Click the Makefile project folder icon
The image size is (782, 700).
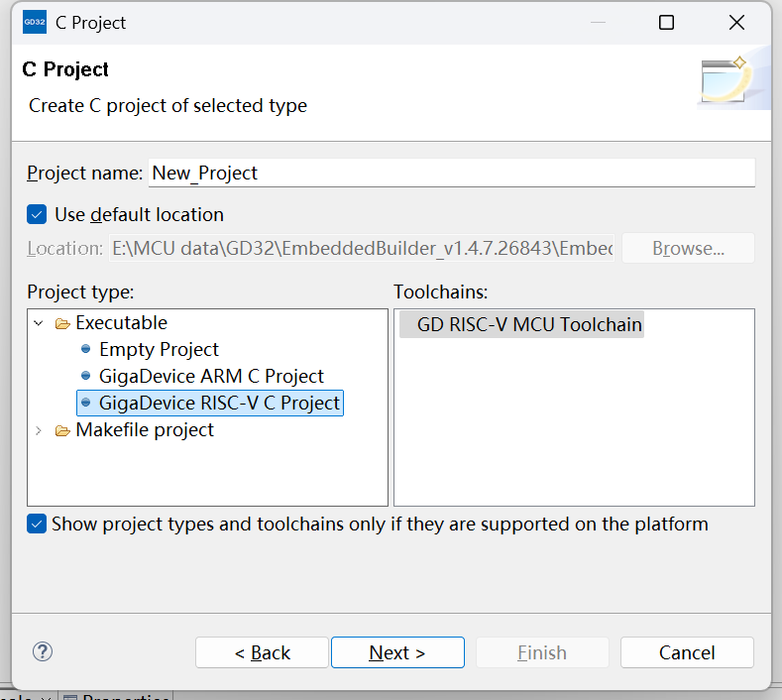tap(62, 430)
